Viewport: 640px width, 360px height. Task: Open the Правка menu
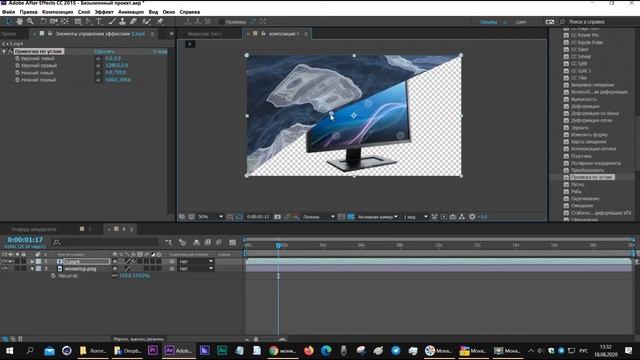[x=29, y=12]
